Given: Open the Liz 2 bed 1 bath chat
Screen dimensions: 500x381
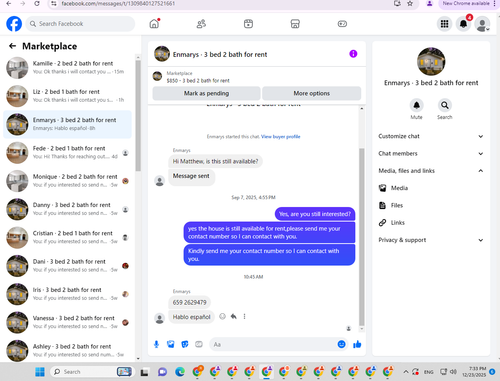Looking at the screenshot, I should pyautogui.click(x=68, y=96).
